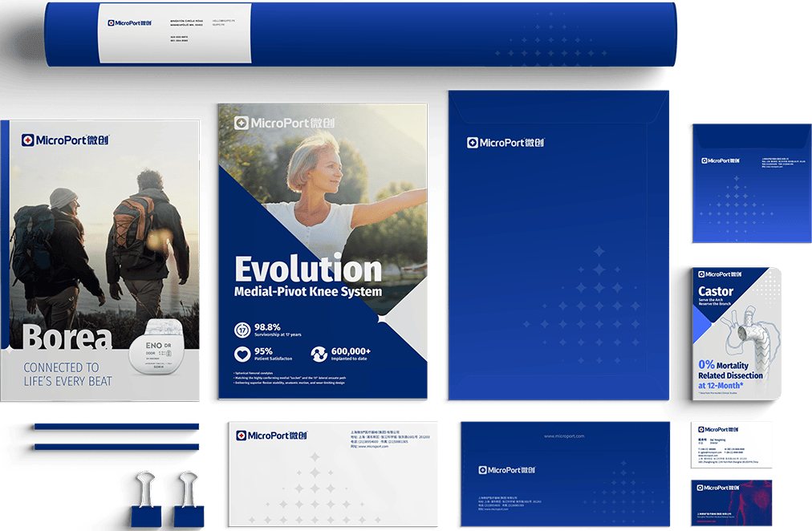Click the MicroPort logo on the Borea brochure
This screenshot has height=531, width=812.
pos(64,140)
